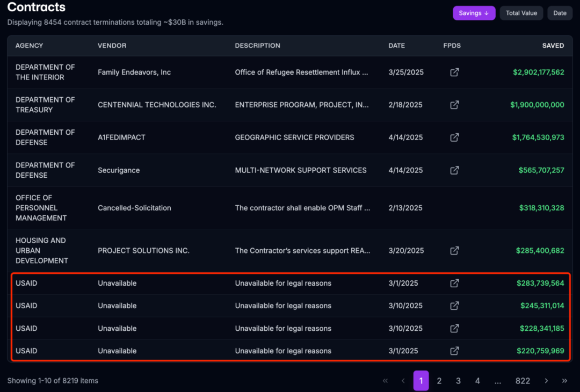Click saved amount $565,707,257
The image size is (580, 392).
click(x=541, y=170)
